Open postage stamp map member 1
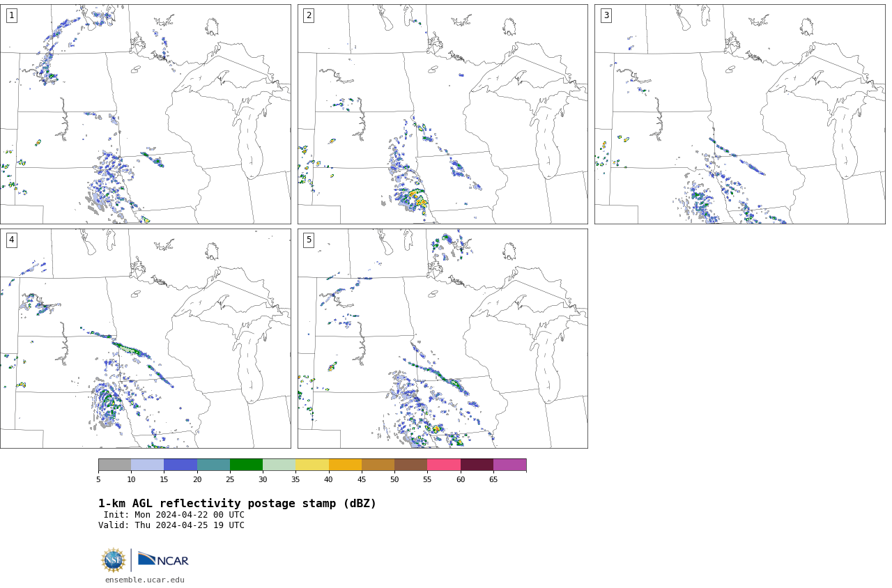The width and height of the screenshot is (892, 588). (146, 114)
